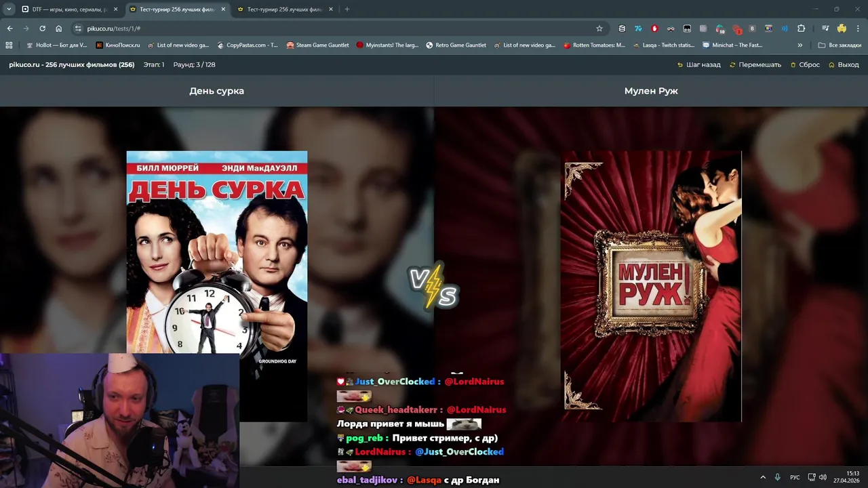Viewport: 868px width, 488px height.
Task: Open a new browser tab
Action: [x=347, y=9]
